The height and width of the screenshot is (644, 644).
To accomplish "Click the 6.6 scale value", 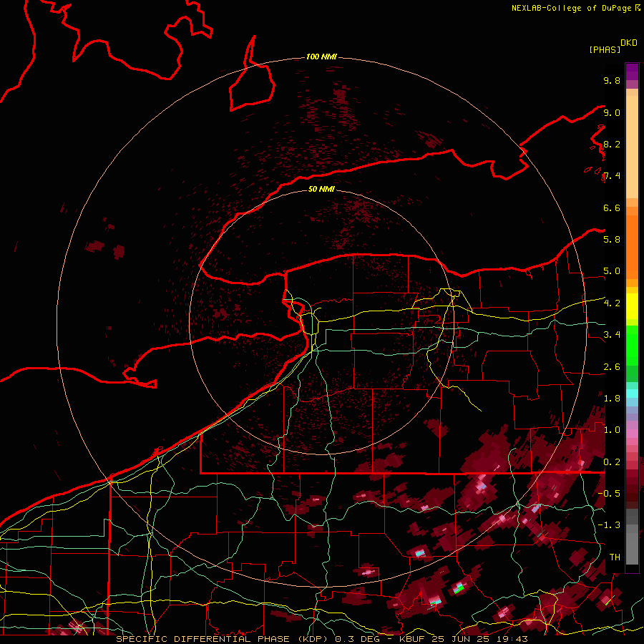I will (x=612, y=208).
